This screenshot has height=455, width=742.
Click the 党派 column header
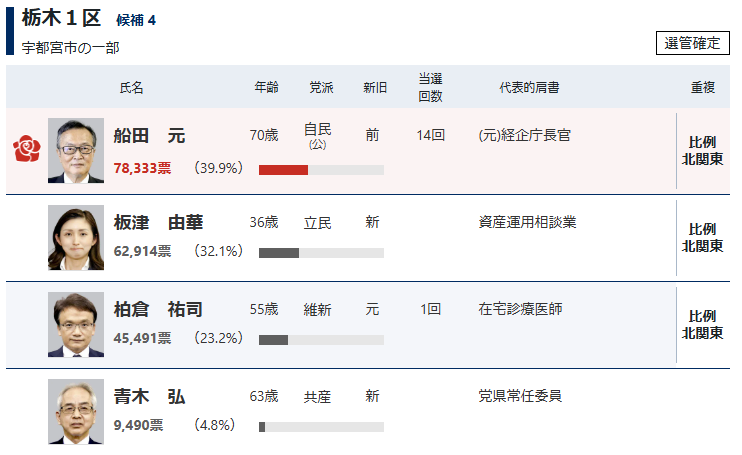(x=321, y=87)
